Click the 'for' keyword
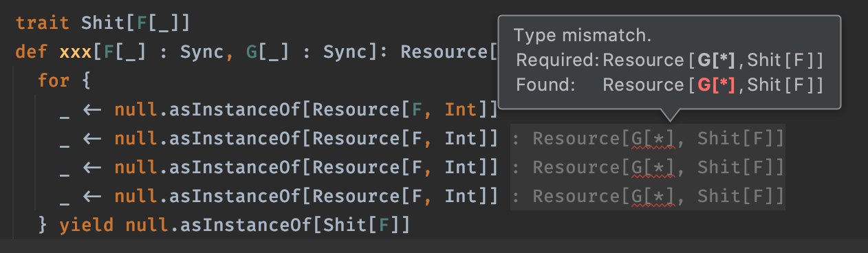This screenshot has height=253, width=868. [54, 81]
